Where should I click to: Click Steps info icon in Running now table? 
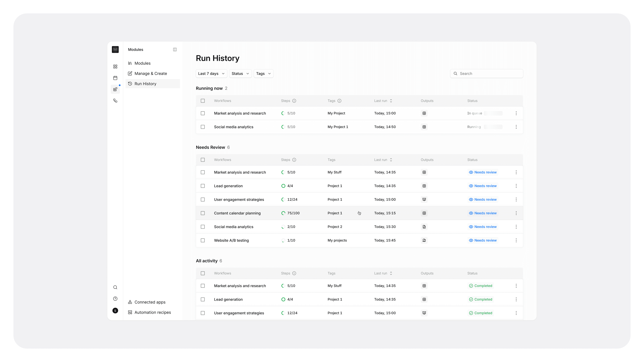[294, 101]
